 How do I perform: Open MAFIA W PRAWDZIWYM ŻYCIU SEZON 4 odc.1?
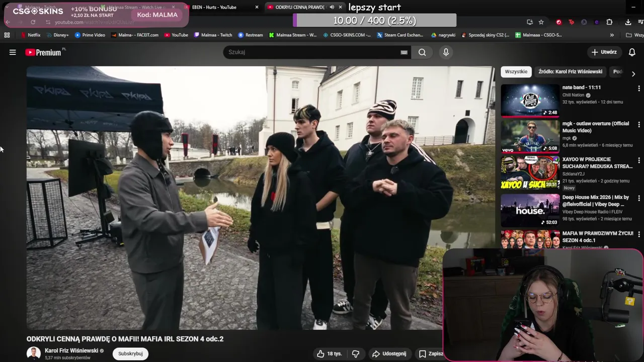(x=598, y=237)
